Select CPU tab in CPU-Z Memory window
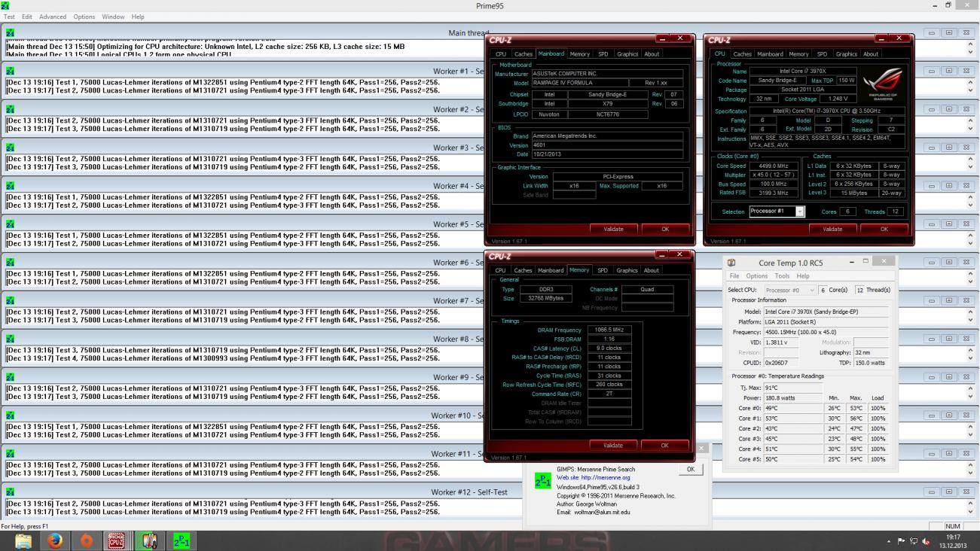The width and height of the screenshot is (980, 551). pyautogui.click(x=500, y=270)
